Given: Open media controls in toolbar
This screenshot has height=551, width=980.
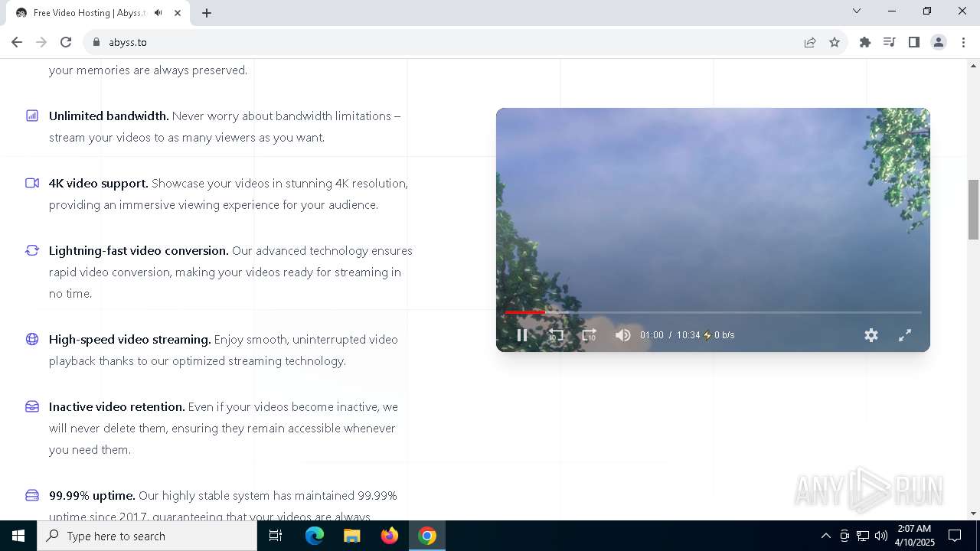Looking at the screenshot, I should [890, 42].
